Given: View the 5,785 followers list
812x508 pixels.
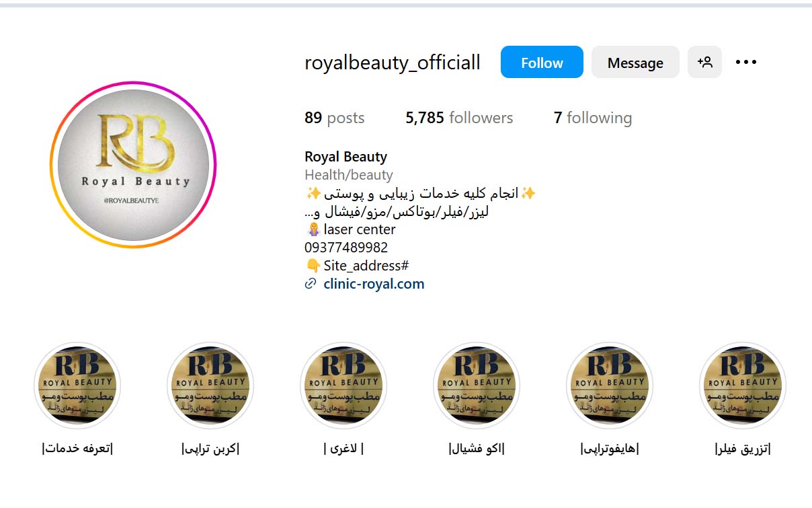Looking at the screenshot, I should point(459,118).
